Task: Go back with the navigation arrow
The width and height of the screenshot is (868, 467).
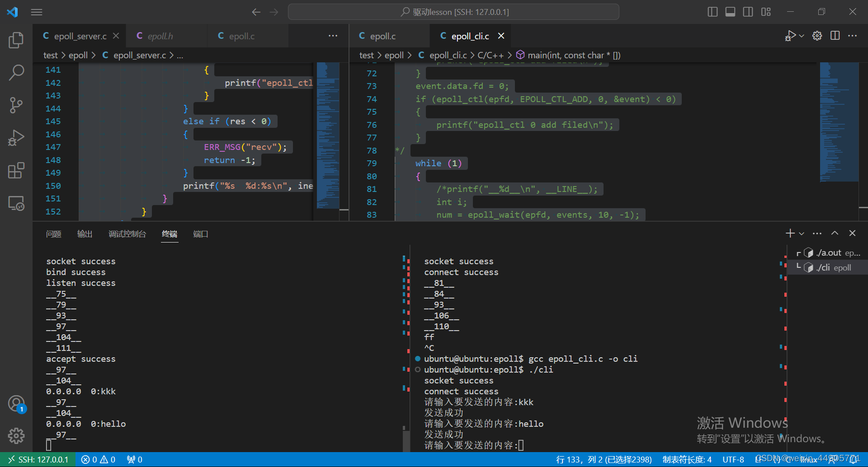Action: coord(256,12)
